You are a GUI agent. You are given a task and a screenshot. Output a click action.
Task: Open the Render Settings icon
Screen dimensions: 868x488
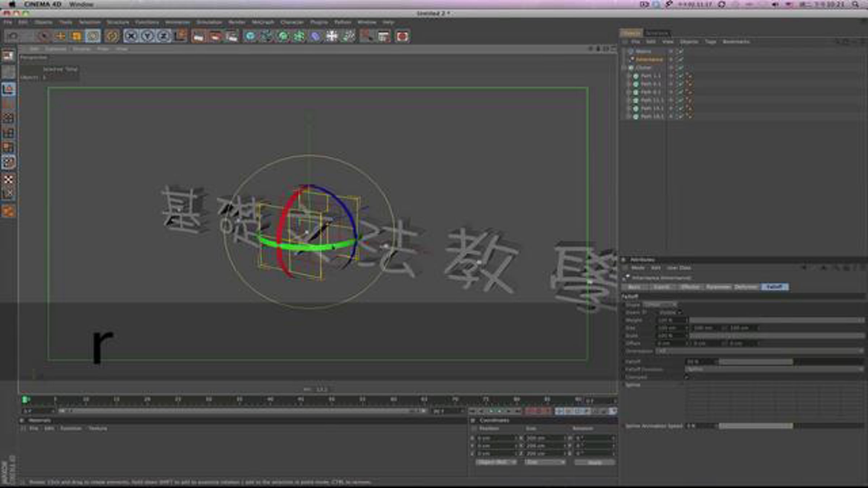click(231, 36)
